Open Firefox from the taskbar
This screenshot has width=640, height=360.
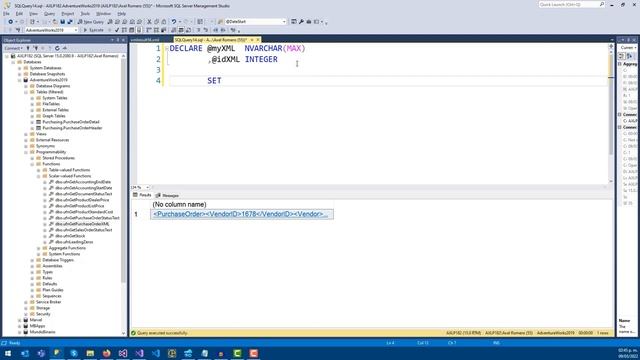107,353
